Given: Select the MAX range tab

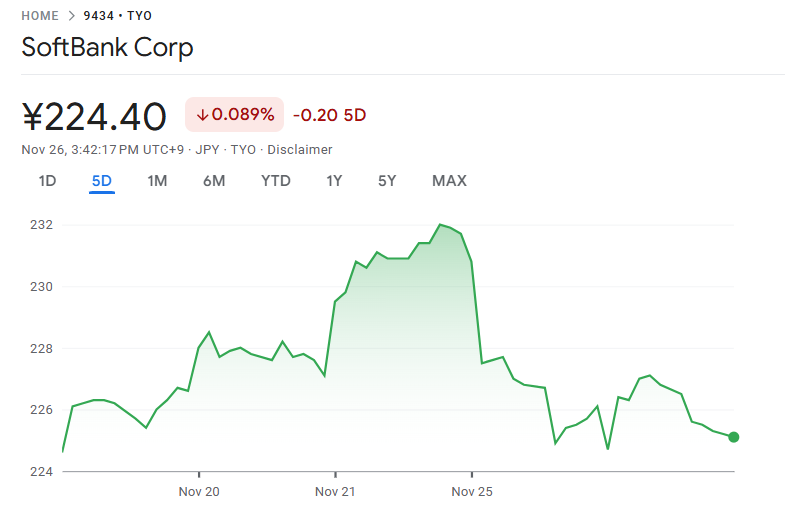Looking at the screenshot, I should coord(449,181).
